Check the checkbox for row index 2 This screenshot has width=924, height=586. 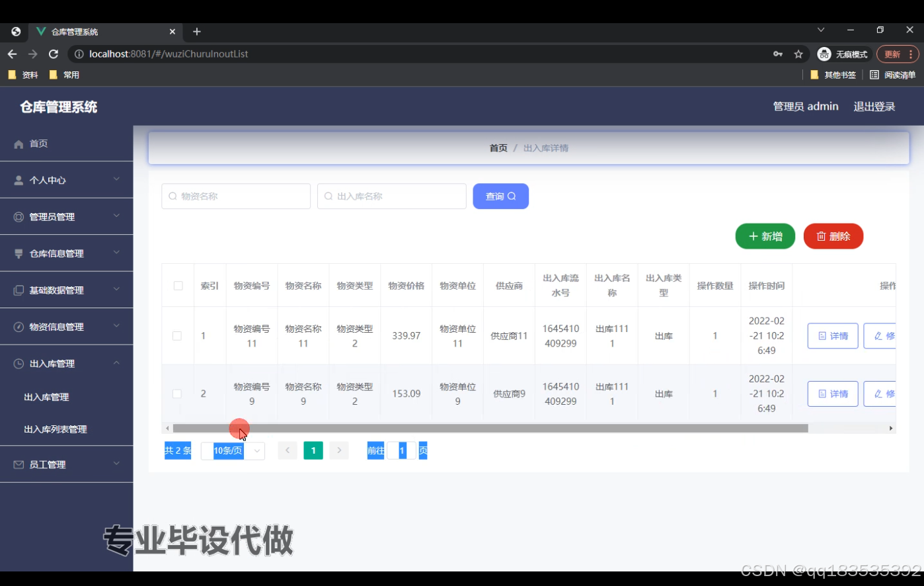(x=177, y=394)
